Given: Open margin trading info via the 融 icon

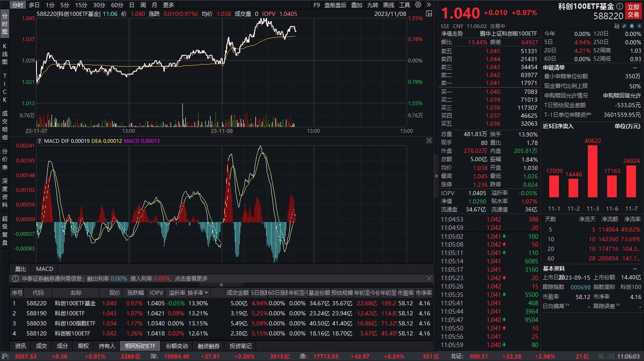Looking at the screenshot, I should 616,26.
